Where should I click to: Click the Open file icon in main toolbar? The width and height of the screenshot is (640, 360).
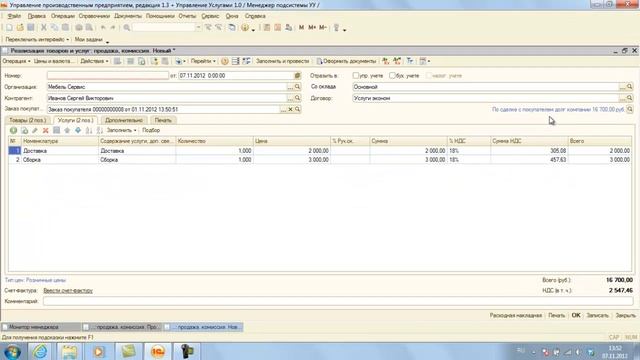point(20,28)
